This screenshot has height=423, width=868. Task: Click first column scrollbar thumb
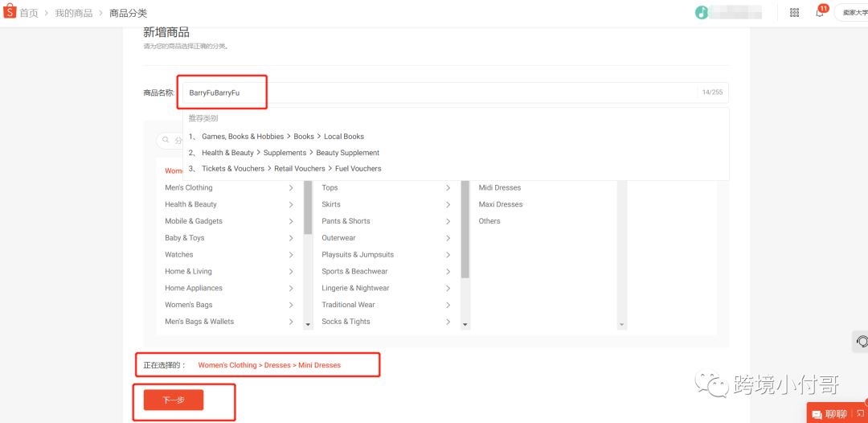[308, 207]
